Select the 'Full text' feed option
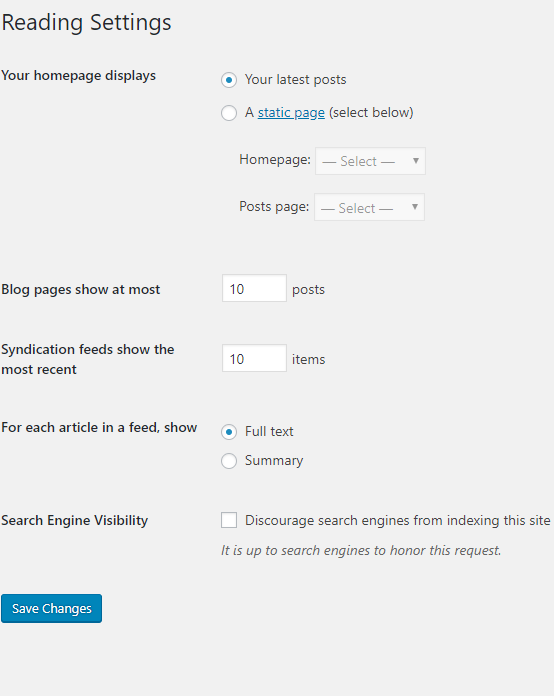Screen dimensions: 554x696 click(x=229, y=432)
